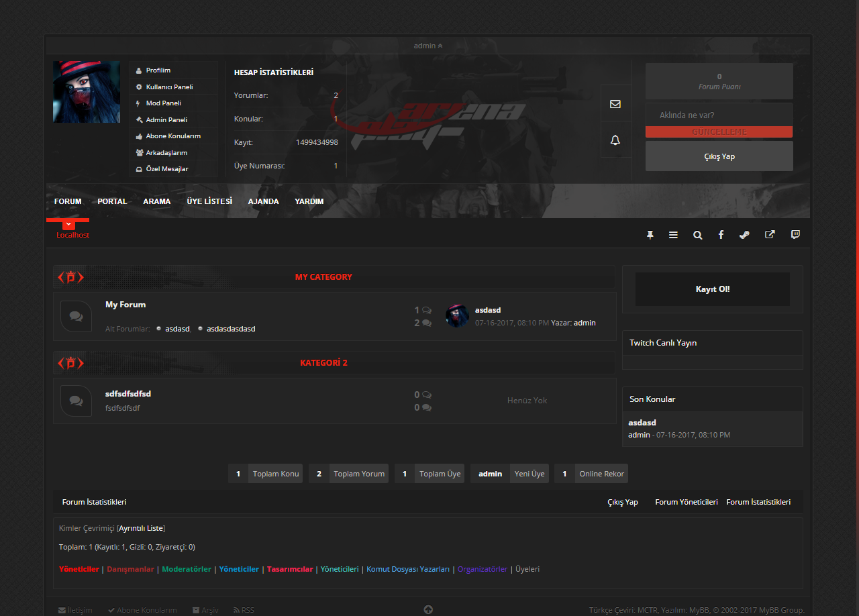Open the hamburger menu icon
Viewport: 859px width, 616px height.
(x=673, y=235)
